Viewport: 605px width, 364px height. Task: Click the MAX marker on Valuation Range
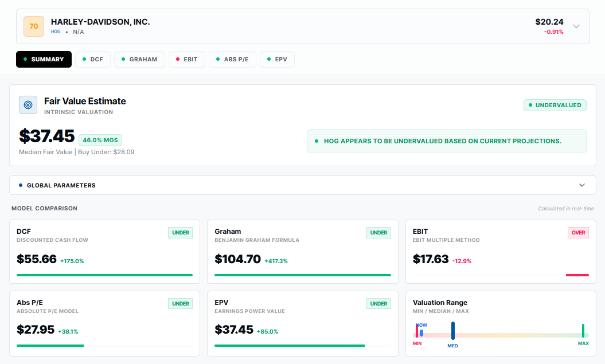pyautogui.click(x=583, y=331)
